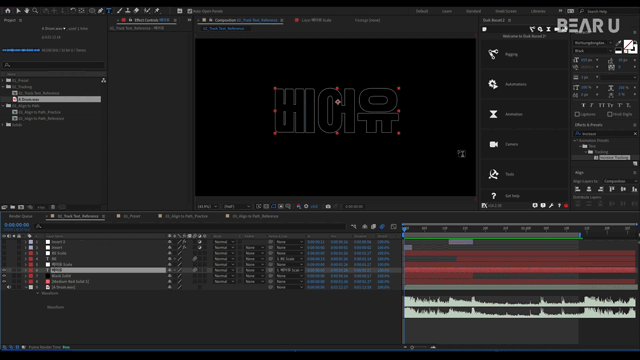Collapse the 02_Tracking folder in Project
640x360 pixels.
coord(3,87)
